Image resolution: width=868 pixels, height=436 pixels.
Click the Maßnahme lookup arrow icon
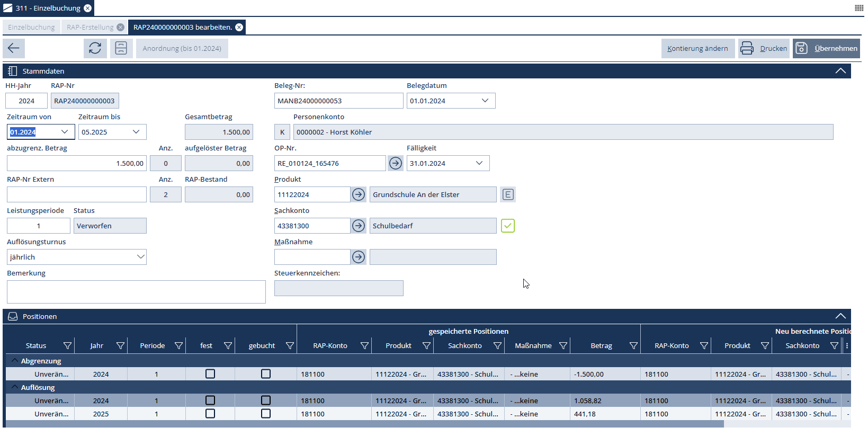[x=359, y=257]
